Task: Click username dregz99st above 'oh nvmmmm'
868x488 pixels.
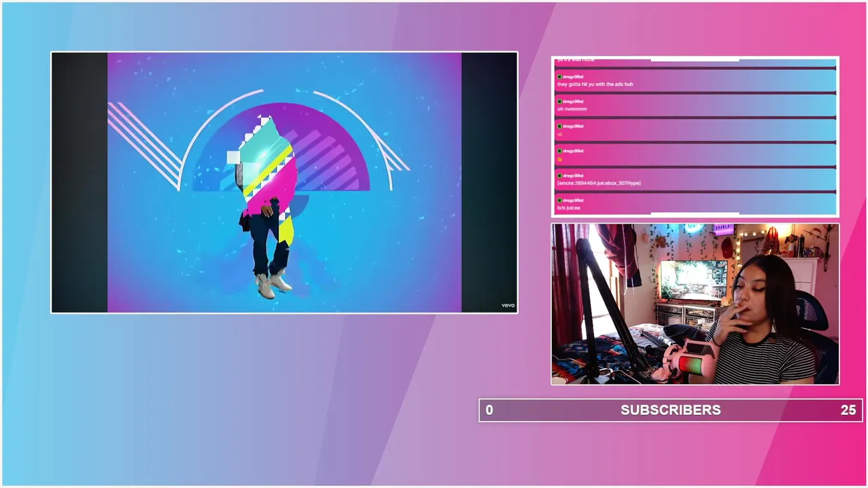Action: (x=573, y=101)
